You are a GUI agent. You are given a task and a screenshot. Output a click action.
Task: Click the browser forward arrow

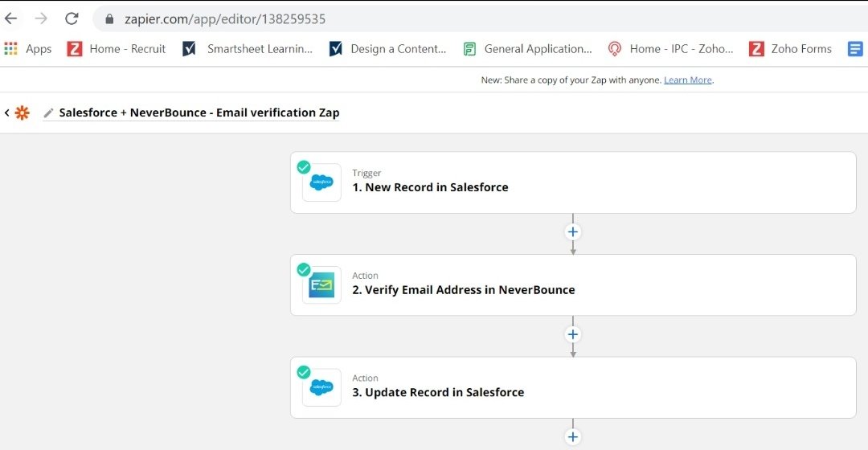(41, 18)
